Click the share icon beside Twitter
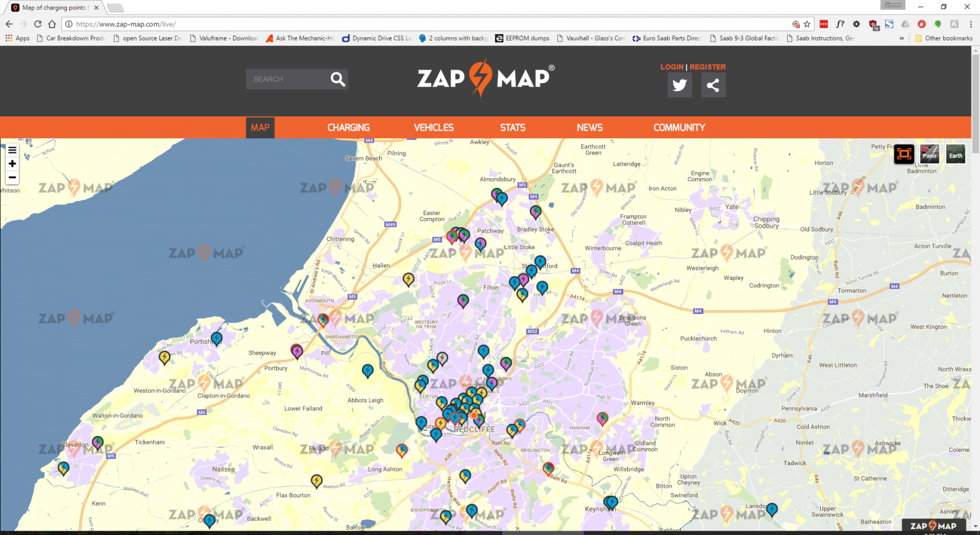This screenshot has height=535, width=980. pos(713,85)
